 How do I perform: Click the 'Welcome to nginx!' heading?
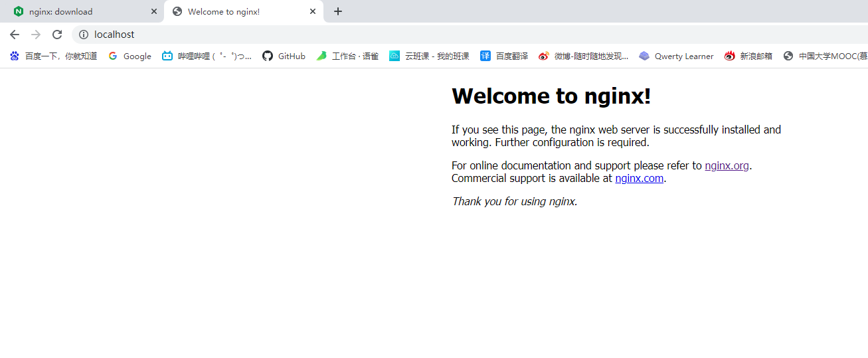551,96
